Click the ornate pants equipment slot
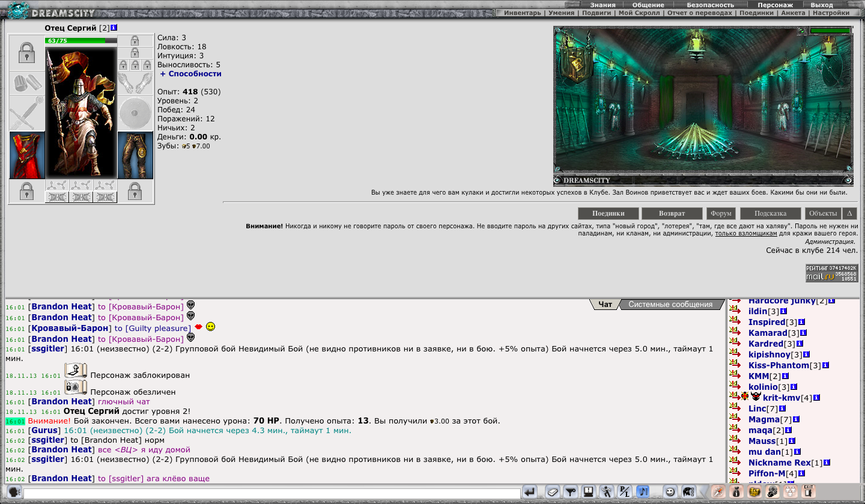865x504 pixels. click(x=135, y=155)
